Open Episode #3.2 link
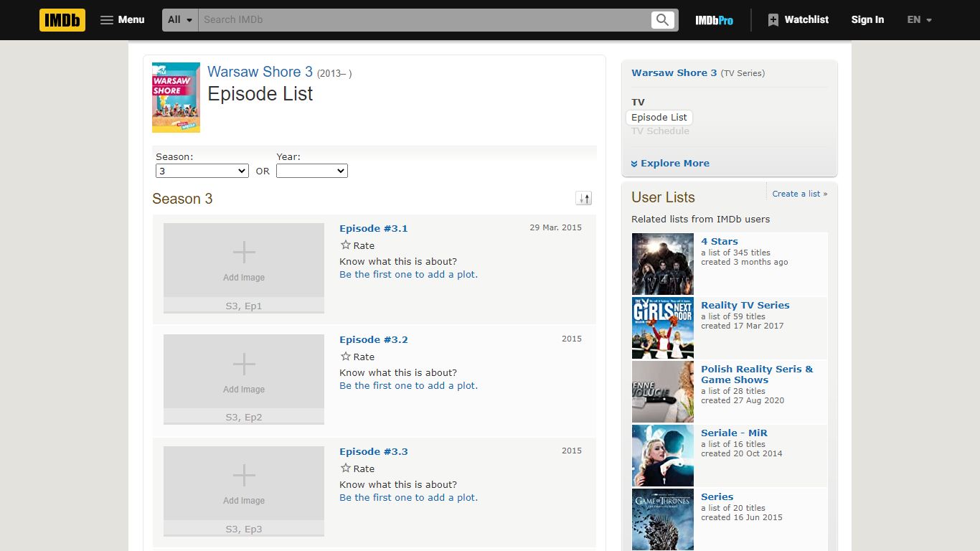This screenshot has width=980, height=551. pyautogui.click(x=374, y=339)
